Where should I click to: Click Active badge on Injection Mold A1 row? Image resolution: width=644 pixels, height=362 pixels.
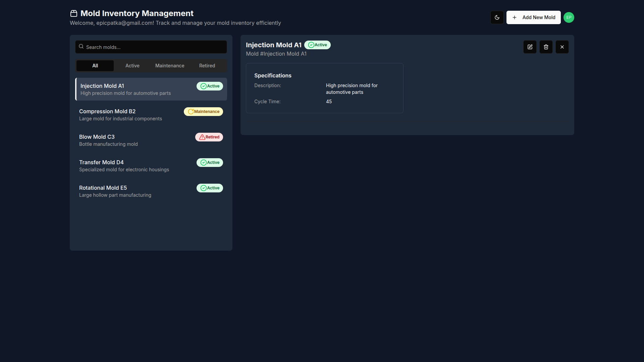click(x=210, y=86)
